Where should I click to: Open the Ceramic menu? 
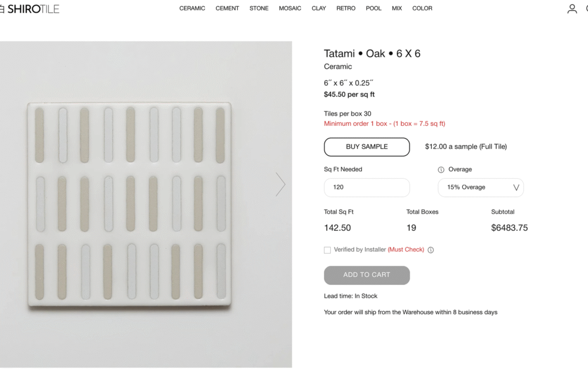coord(192,9)
